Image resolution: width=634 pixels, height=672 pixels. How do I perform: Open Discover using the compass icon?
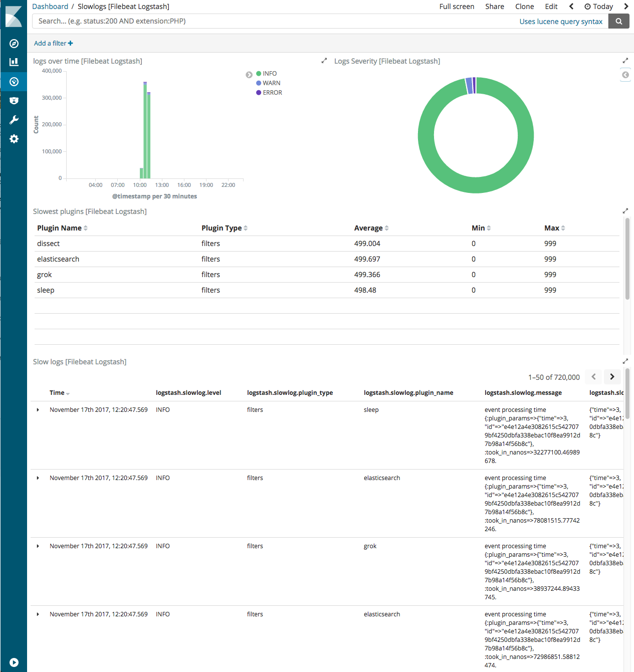click(14, 44)
